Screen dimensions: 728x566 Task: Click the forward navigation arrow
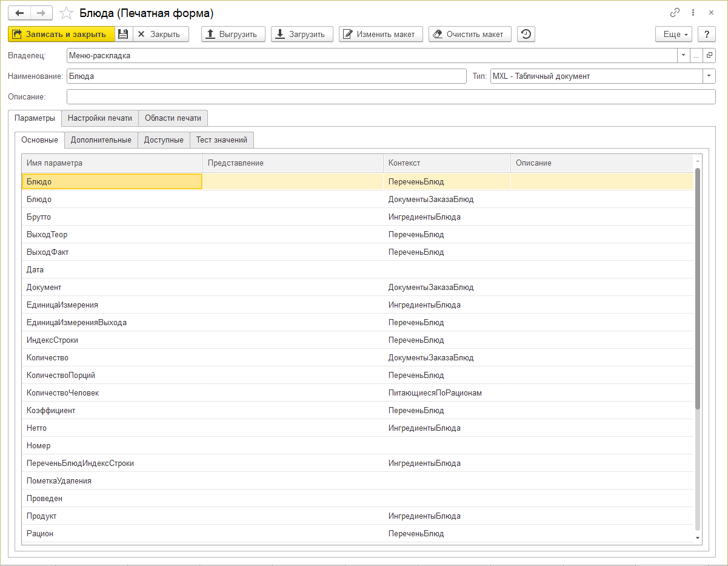(41, 13)
